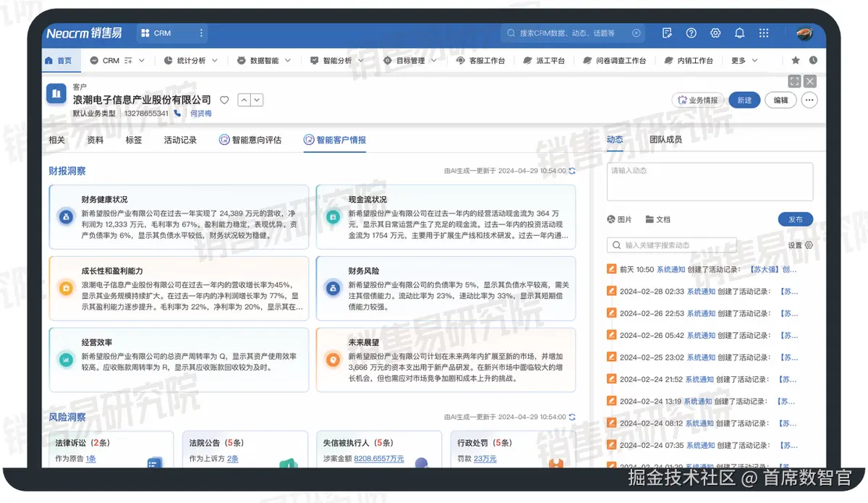868x503 pixels.
Task: Open the 作为原告 1条 link
Action: point(90,459)
